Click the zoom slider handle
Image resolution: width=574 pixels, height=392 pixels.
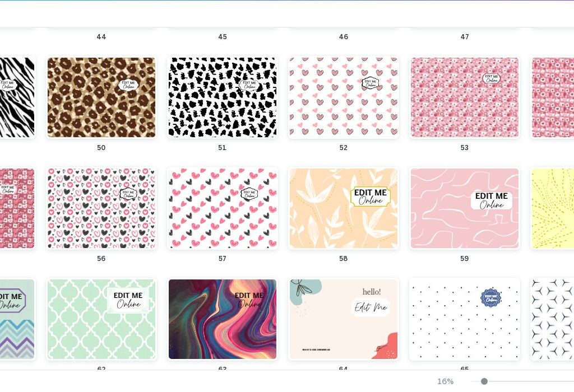484,381
